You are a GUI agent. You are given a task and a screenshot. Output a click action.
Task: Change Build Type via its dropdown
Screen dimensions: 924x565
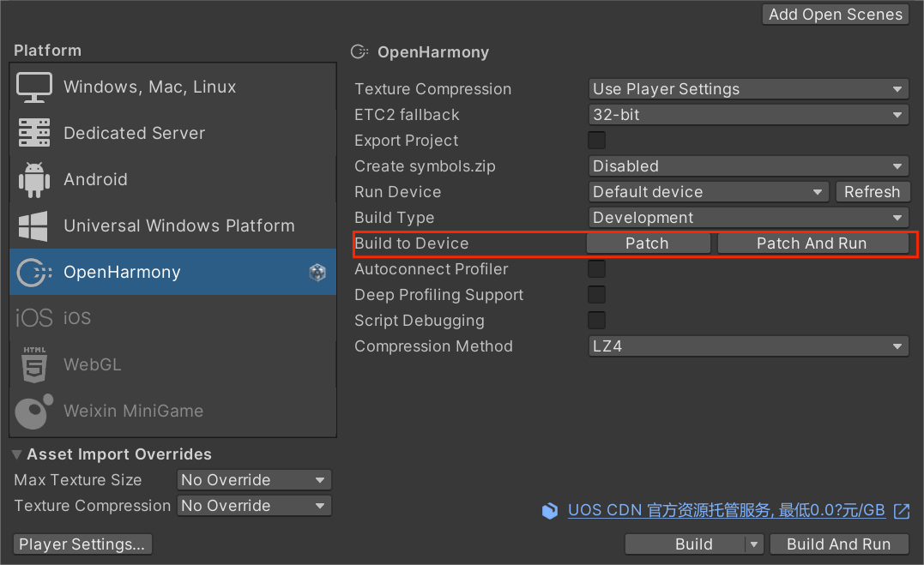747,217
